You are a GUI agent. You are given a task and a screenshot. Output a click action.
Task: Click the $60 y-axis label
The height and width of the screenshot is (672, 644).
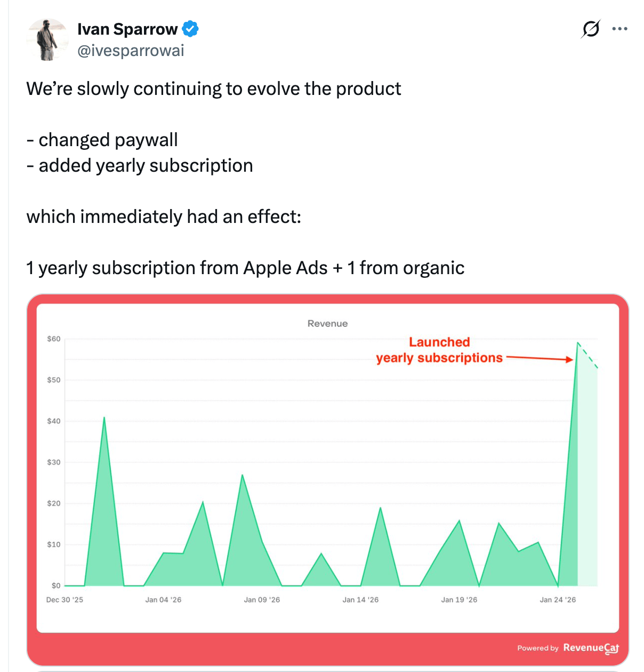54,339
